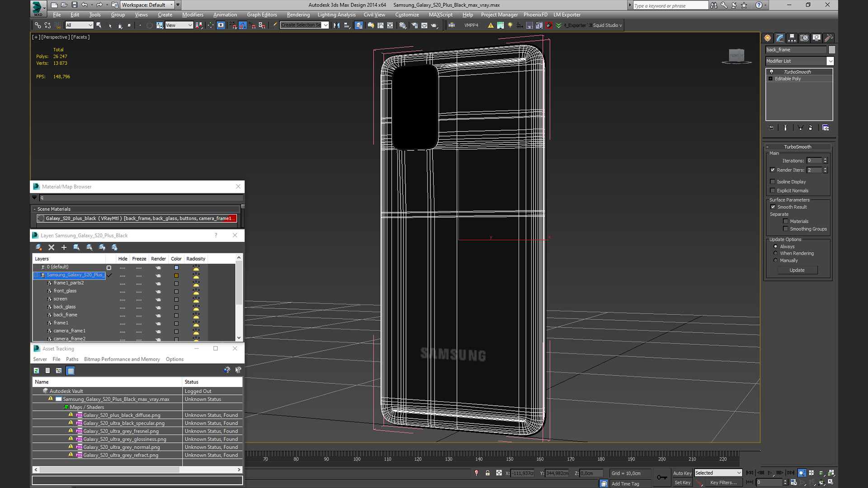Open the Customize menu
868x488 pixels.
(x=407, y=15)
